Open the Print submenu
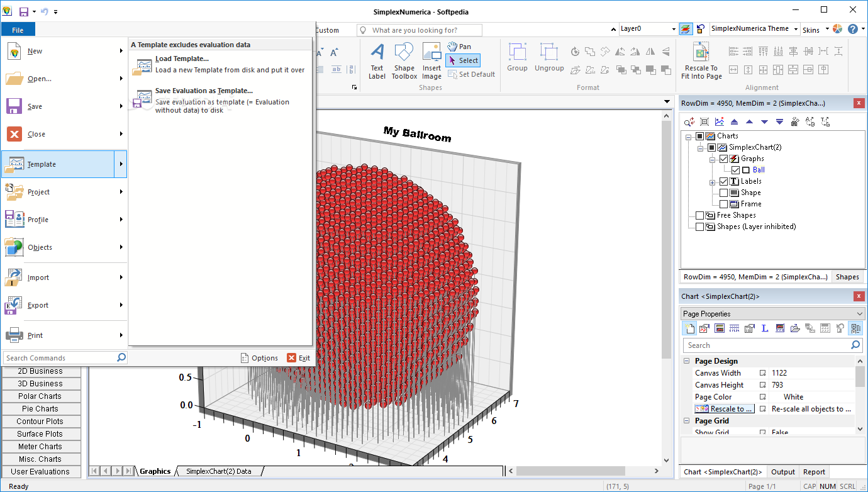The width and height of the screenshot is (868, 492). 64,335
